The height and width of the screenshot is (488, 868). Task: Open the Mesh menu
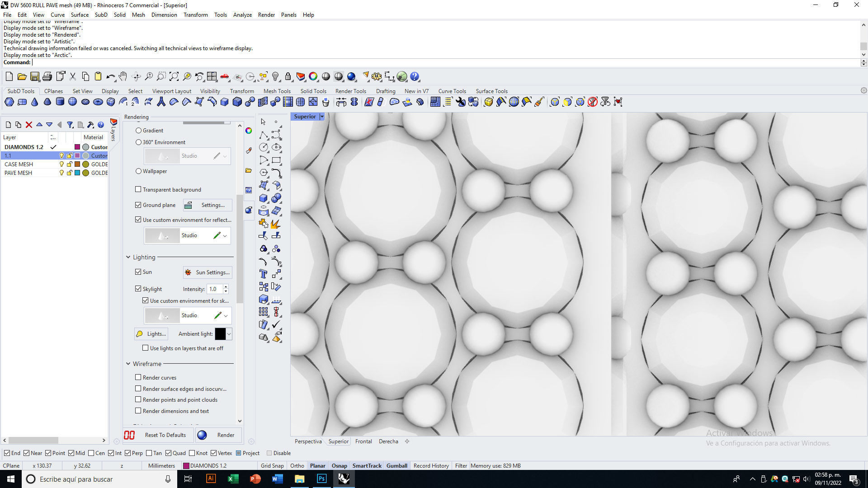click(x=138, y=15)
